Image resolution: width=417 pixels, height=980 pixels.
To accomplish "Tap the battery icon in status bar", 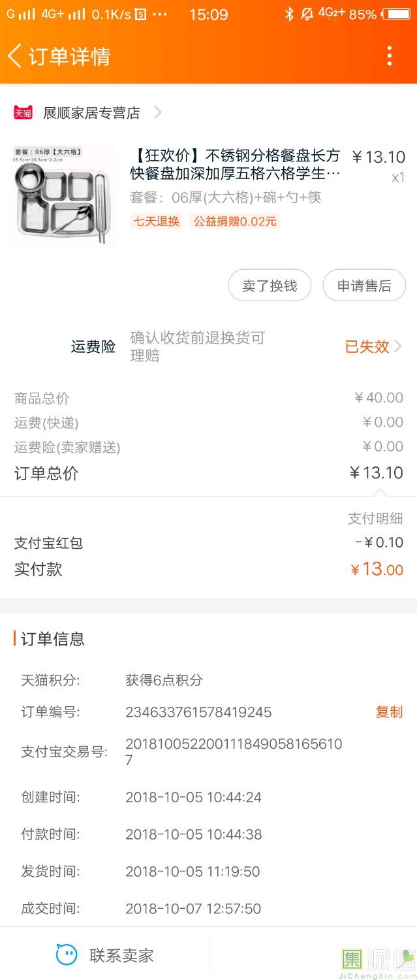I will 396,14.
